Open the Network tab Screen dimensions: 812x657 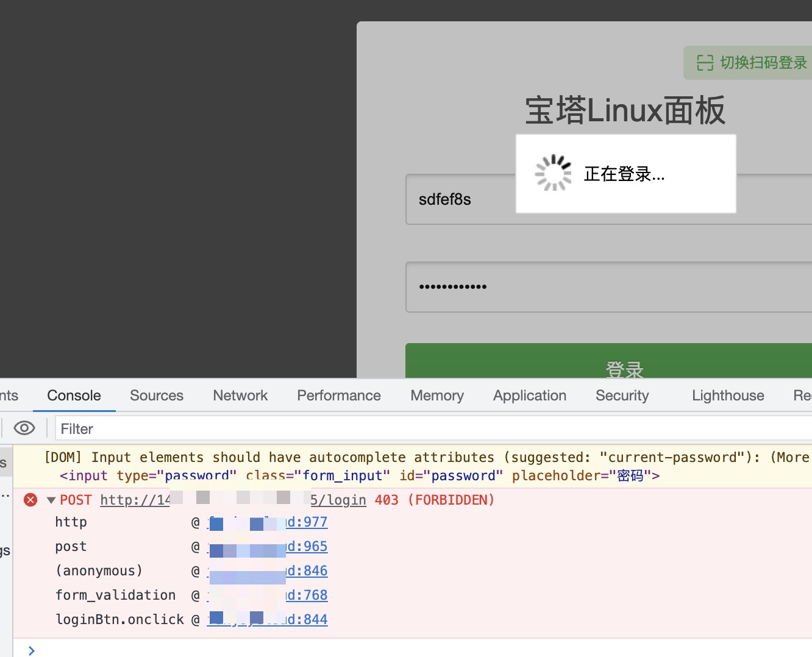click(240, 396)
